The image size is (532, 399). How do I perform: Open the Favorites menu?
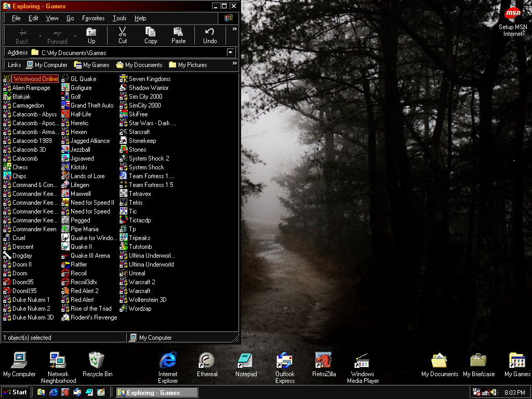point(94,18)
